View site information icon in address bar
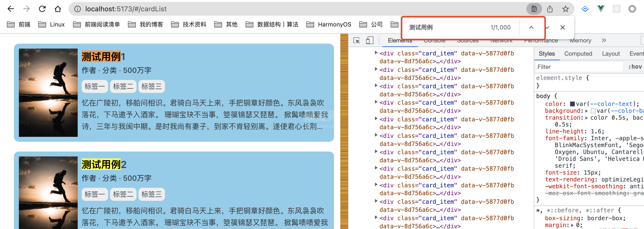The height and width of the screenshot is (229, 644). 77,9
